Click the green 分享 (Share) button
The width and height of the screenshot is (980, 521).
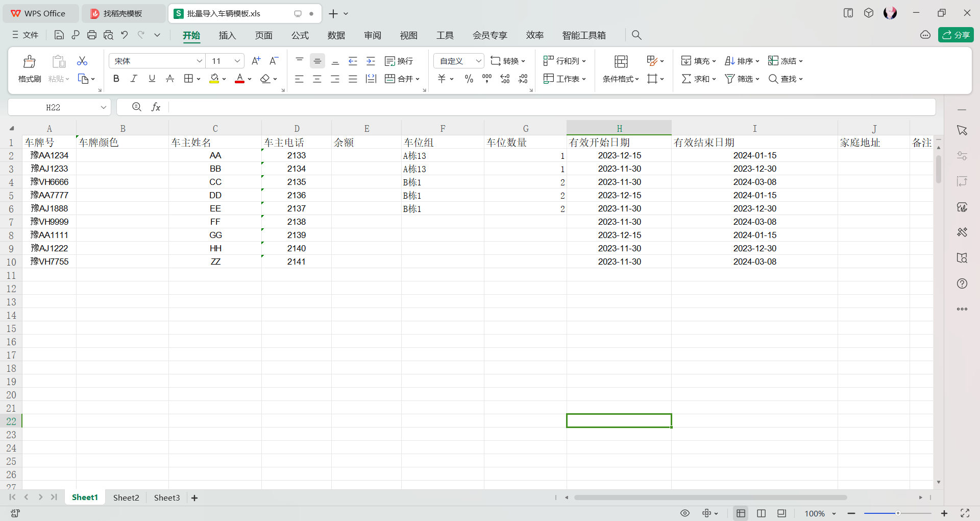click(956, 35)
